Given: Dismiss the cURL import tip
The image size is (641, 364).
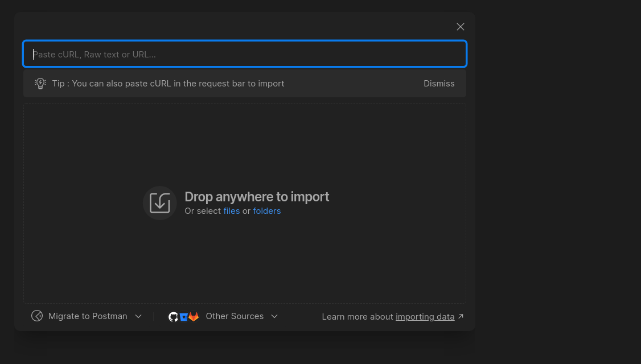Looking at the screenshot, I should pos(438,84).
